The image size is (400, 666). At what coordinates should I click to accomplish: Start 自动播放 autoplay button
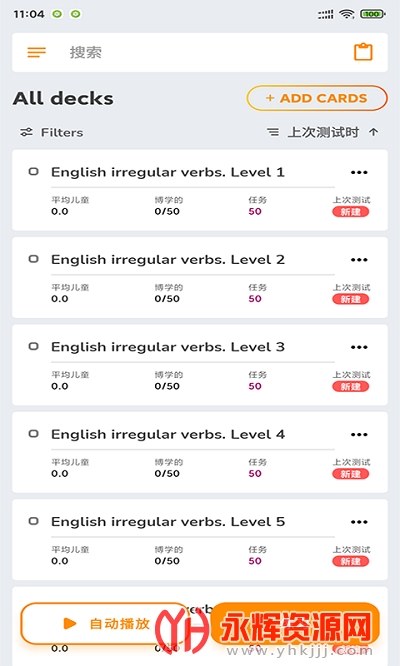(106, 624)
